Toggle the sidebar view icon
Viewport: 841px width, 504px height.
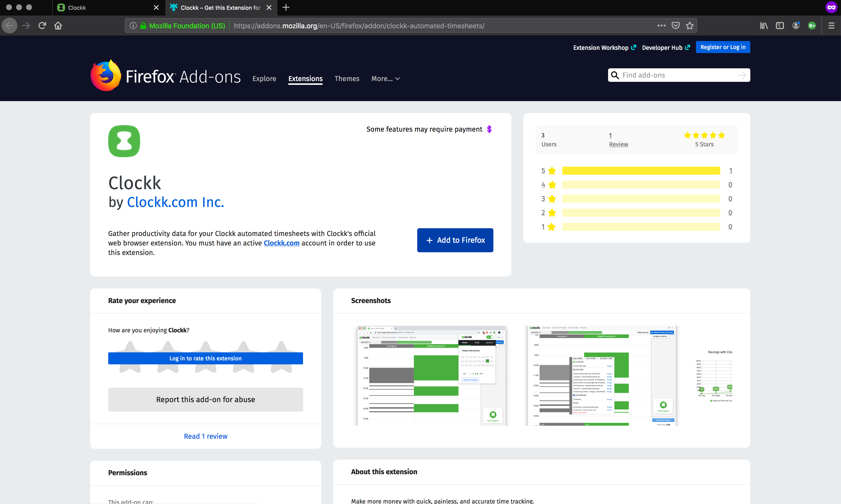(x=779, y=26)
